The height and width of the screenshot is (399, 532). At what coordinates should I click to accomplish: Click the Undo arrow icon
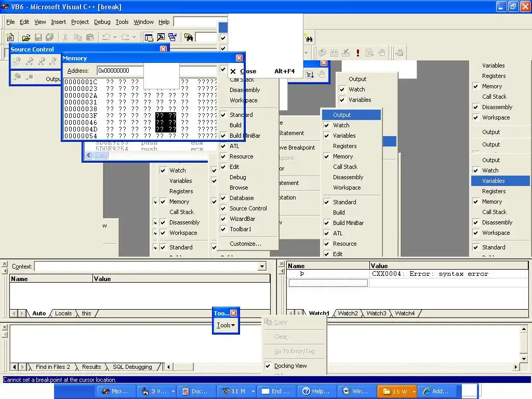(x=106, y=37)
